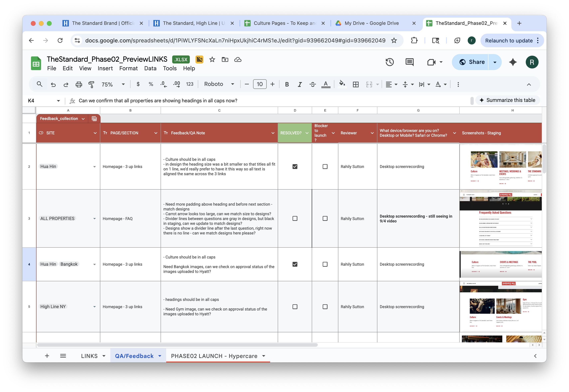Image resolution: width=569 pixels, height=392 pixels.
Task: Check Blocker to launch box for High Line NY
Action: [x=325, y=307]
